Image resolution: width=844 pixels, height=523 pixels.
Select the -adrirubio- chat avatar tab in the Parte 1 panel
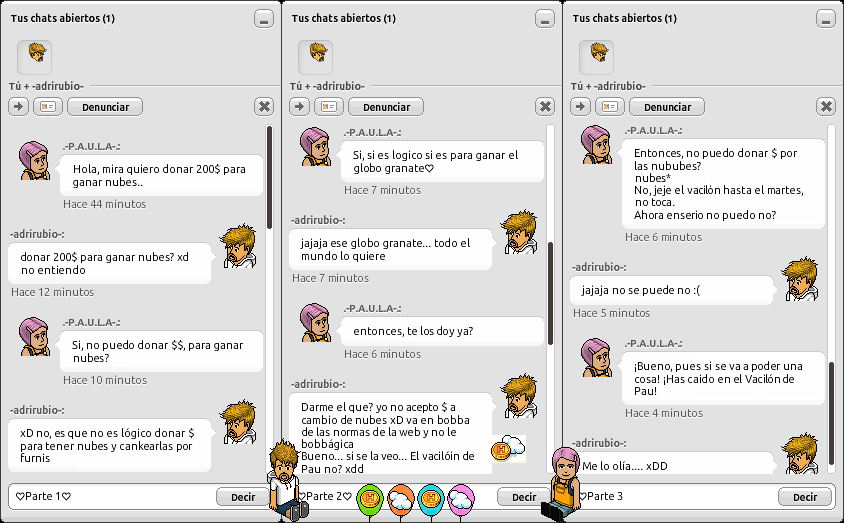point(34,57)
